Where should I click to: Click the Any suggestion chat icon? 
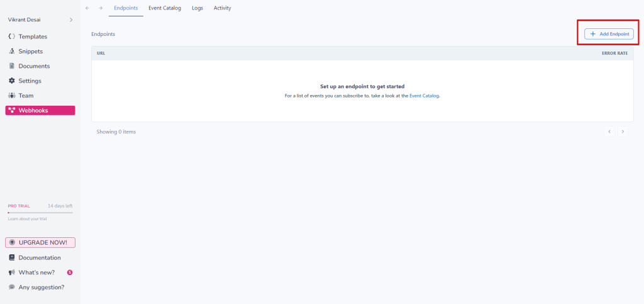tap(12, 287)
